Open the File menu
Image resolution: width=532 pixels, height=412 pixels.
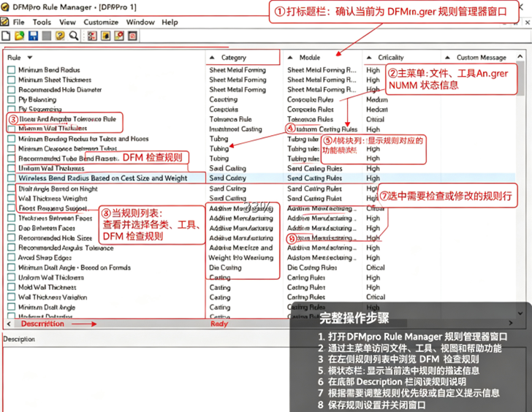19,22
